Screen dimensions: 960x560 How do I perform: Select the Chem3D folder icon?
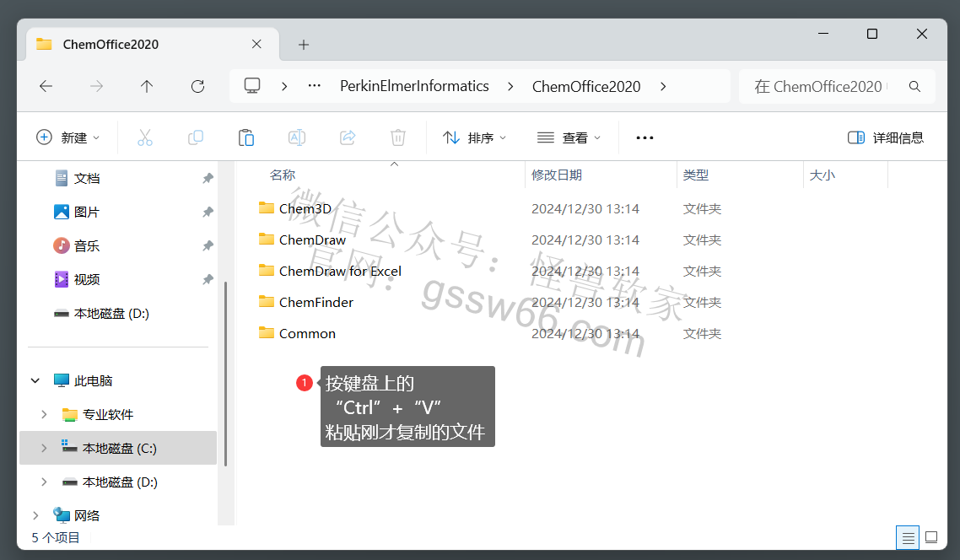pos(267,208)
